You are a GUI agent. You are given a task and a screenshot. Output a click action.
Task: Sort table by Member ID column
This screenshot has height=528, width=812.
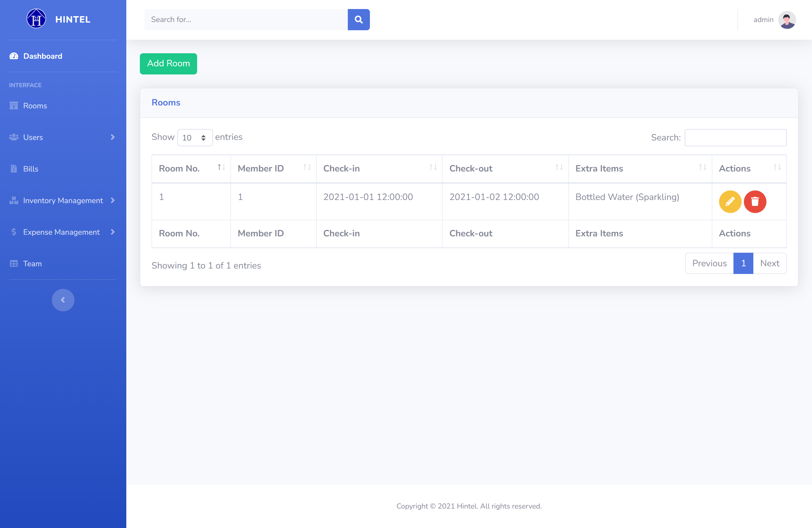click(307, 167)
